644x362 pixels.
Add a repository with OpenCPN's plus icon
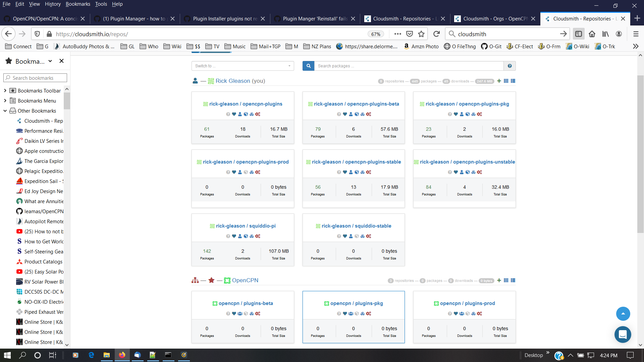[x=499, y=281]
